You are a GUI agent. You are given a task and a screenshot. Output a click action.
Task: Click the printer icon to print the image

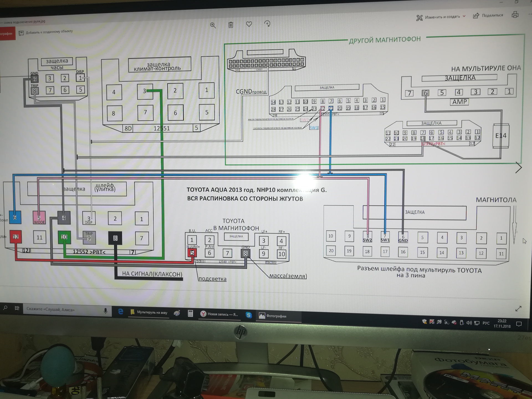(515, 15)
